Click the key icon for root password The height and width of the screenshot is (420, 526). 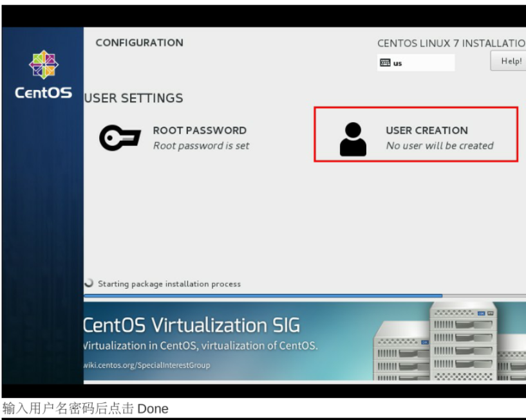119,138
